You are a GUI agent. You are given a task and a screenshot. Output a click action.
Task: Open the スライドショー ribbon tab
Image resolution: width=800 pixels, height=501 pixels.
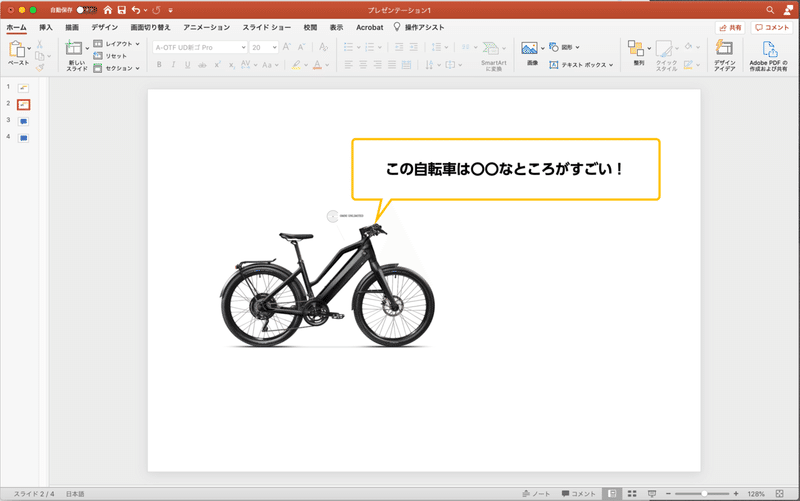pyautogui.click(x=267, y=28)
